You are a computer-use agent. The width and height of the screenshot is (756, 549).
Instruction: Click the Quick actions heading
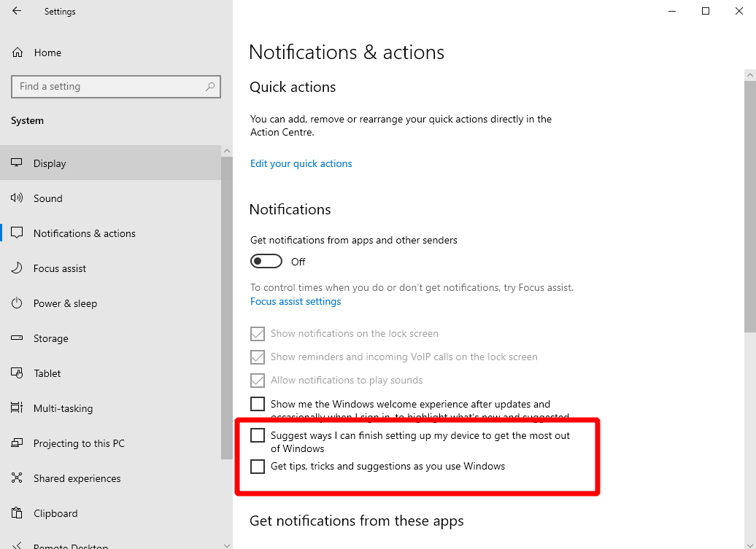coord(293,87)
